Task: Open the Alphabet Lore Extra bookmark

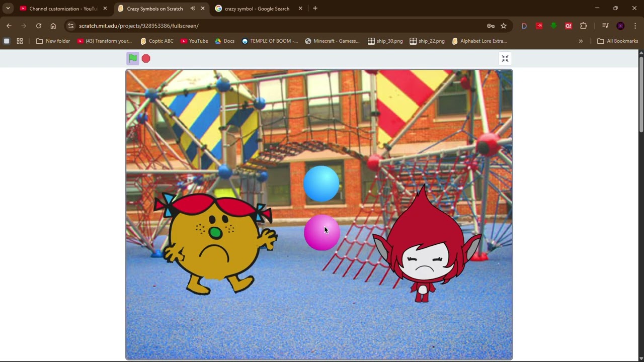Action: tap(479, 41)
